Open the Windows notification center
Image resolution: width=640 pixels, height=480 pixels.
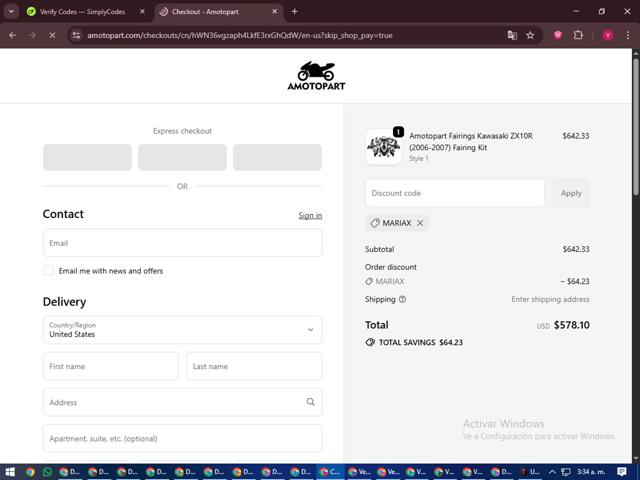[x=622, y=472]
